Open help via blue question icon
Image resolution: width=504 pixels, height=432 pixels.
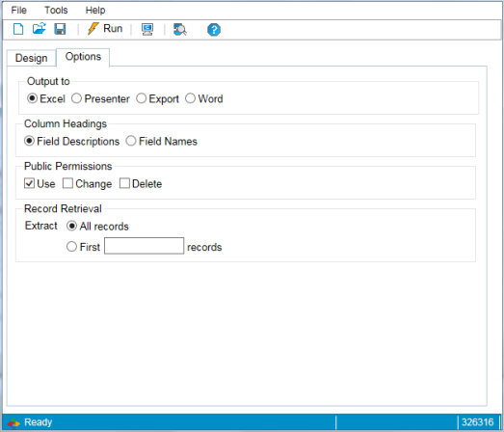[x=214, y=30]
